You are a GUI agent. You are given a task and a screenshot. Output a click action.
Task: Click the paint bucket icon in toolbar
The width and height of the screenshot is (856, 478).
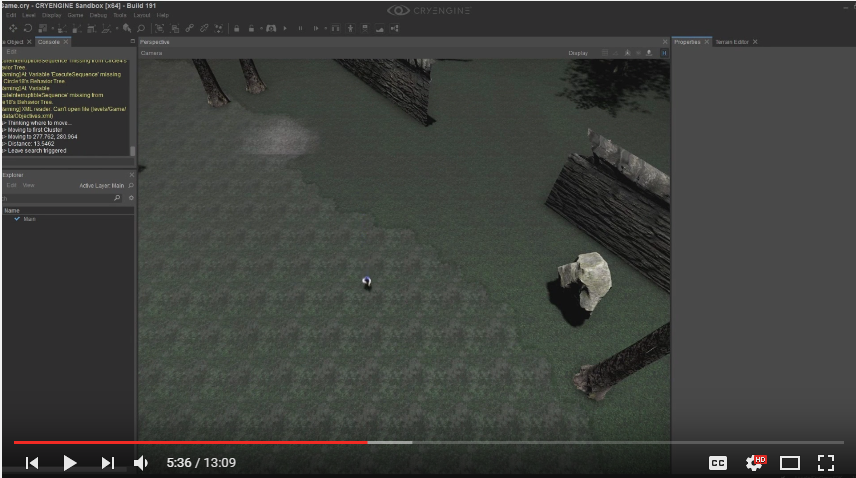click(127, 28)
